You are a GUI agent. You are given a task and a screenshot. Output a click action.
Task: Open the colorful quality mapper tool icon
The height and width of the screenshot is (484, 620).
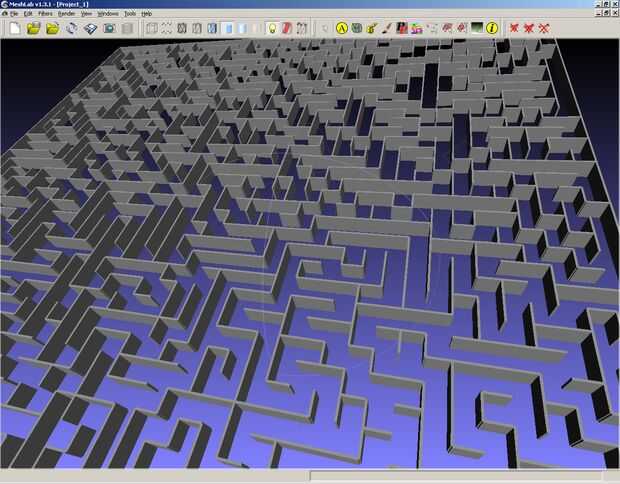click(x=417, y=28)
